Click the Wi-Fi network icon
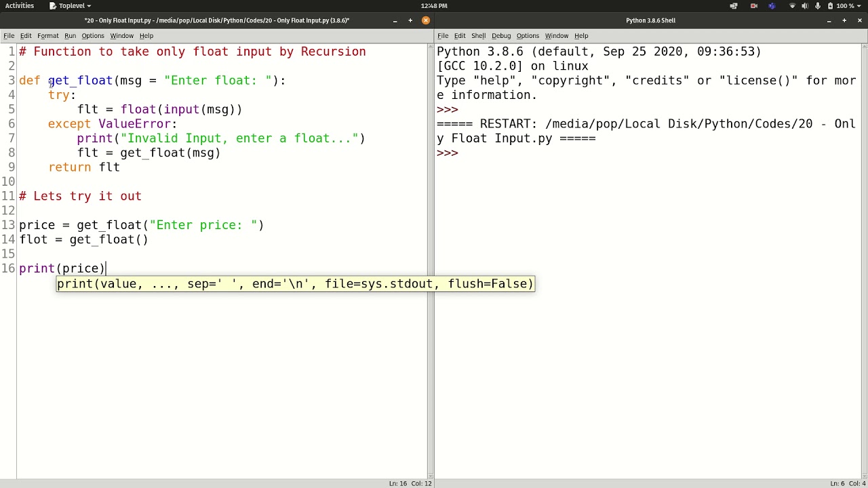The width and height of the screenshot is (868, 488). click(x=792, y=5)
